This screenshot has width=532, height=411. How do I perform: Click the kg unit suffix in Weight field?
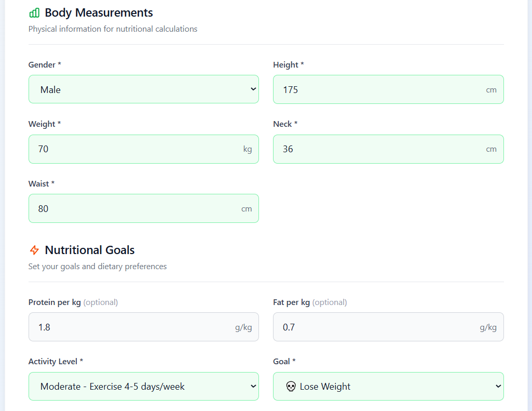coord(248,150)
